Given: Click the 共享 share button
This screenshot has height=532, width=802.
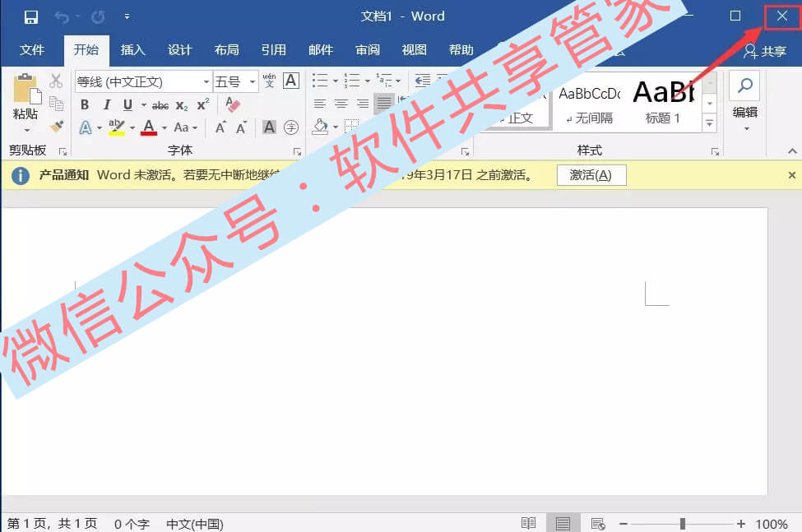Looking at the screenshot, I should click(x=765, y=51).
